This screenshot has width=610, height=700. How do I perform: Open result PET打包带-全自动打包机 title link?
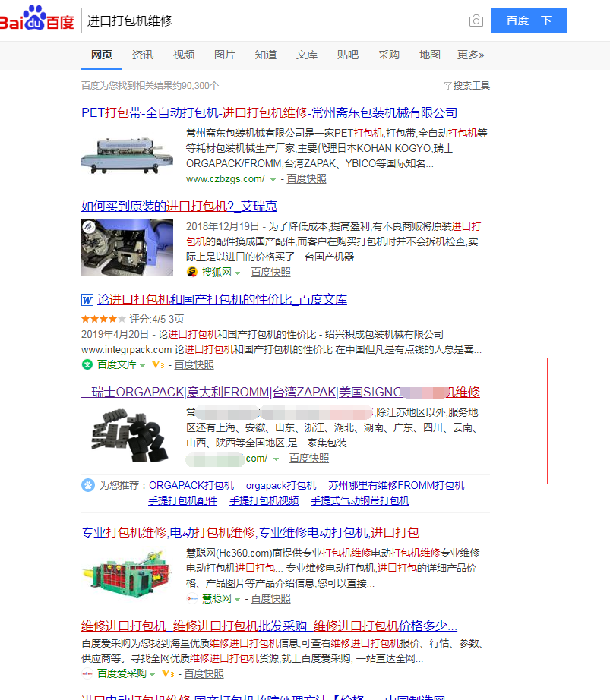269,112
